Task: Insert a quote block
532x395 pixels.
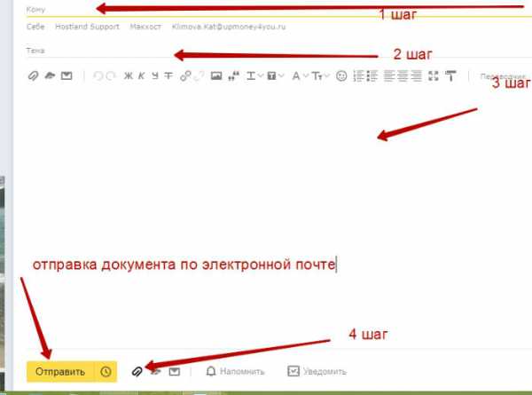Action: 233,75
